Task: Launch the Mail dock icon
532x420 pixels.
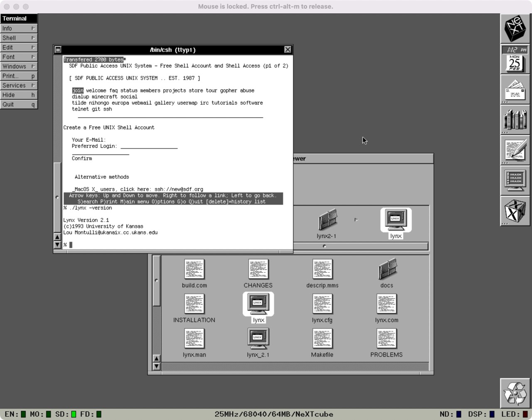Action: point(515,89)
